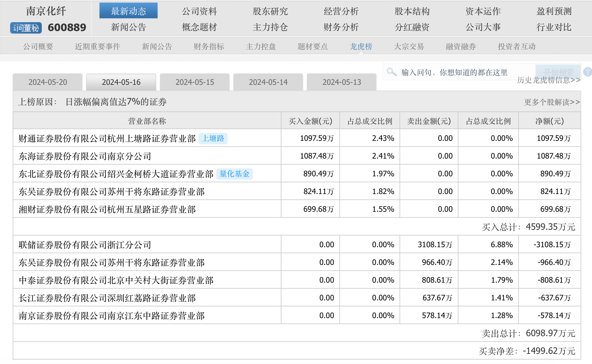Select the 2024-05-20 date tab
The width and height of the screenshot is (592, 364).
point(48,82)
